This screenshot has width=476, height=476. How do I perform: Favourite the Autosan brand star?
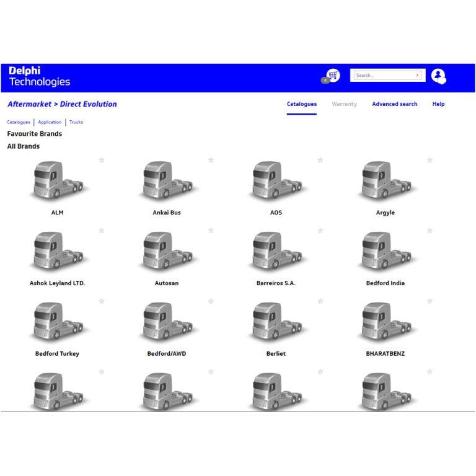tap(211, 231)
